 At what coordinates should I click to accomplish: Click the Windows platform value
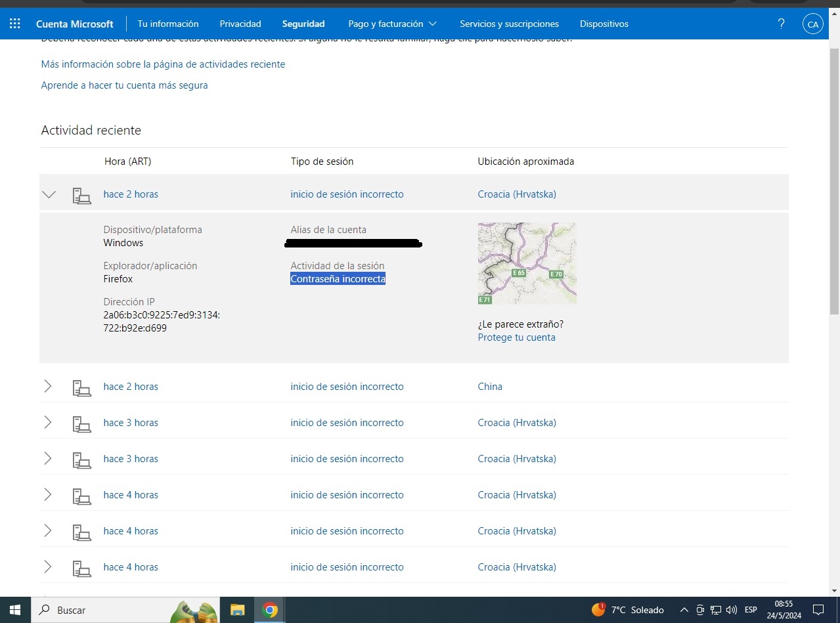pyautogui.click(x=123, y=243)
